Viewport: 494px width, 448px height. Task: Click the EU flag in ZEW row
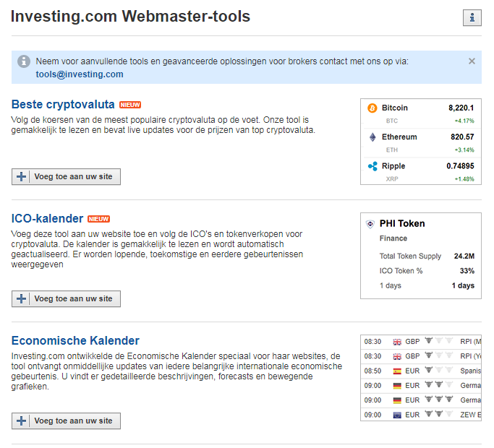tap(397, 415)
